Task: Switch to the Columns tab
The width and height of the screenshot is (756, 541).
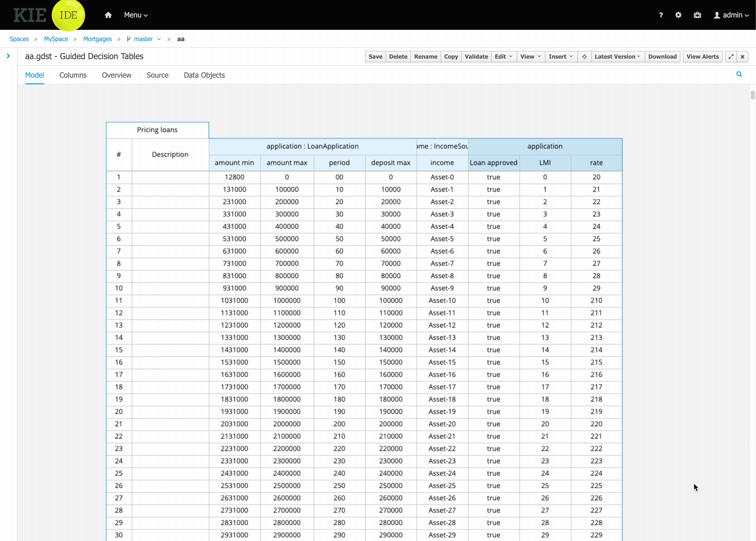Action: click(x=73, y=75)
